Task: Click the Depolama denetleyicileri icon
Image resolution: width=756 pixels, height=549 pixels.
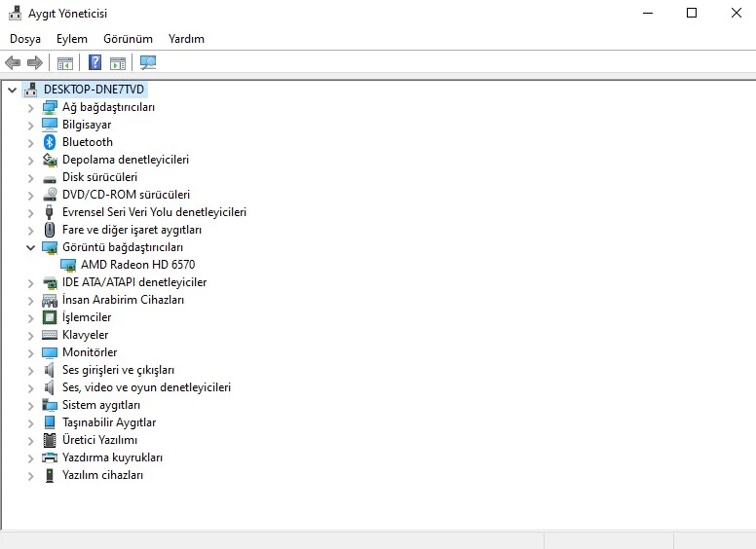Action: [x=49, y=160]
